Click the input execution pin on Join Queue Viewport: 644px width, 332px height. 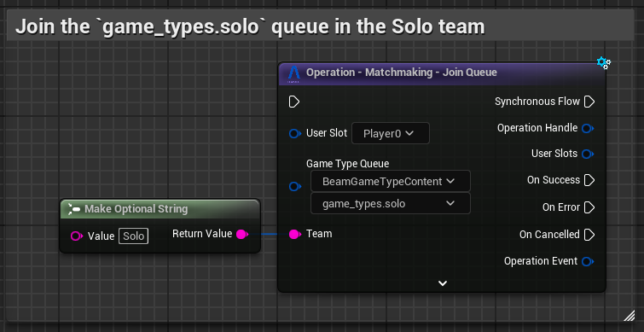[294, 102]
